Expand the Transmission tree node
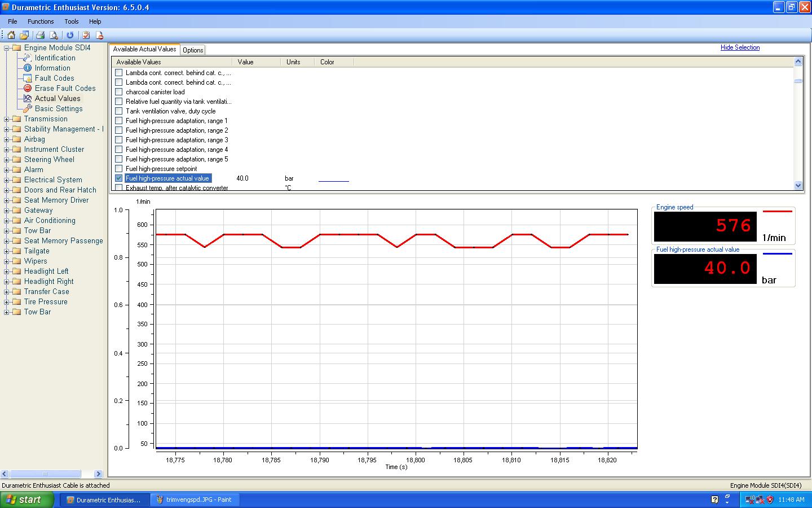The height and width of the screenshot is (508, 812). [x=7, y=119]
